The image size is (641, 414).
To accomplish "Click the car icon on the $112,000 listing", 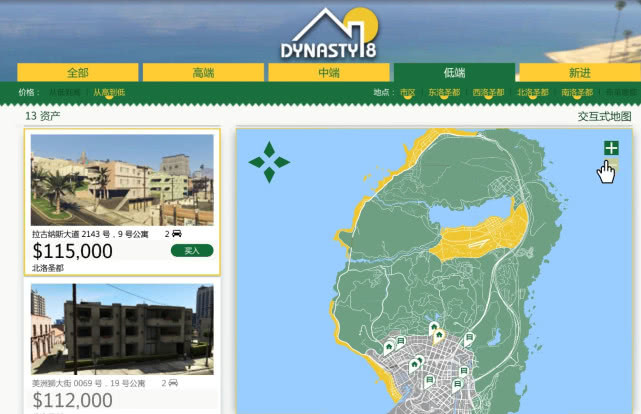I will pos(173,383).
